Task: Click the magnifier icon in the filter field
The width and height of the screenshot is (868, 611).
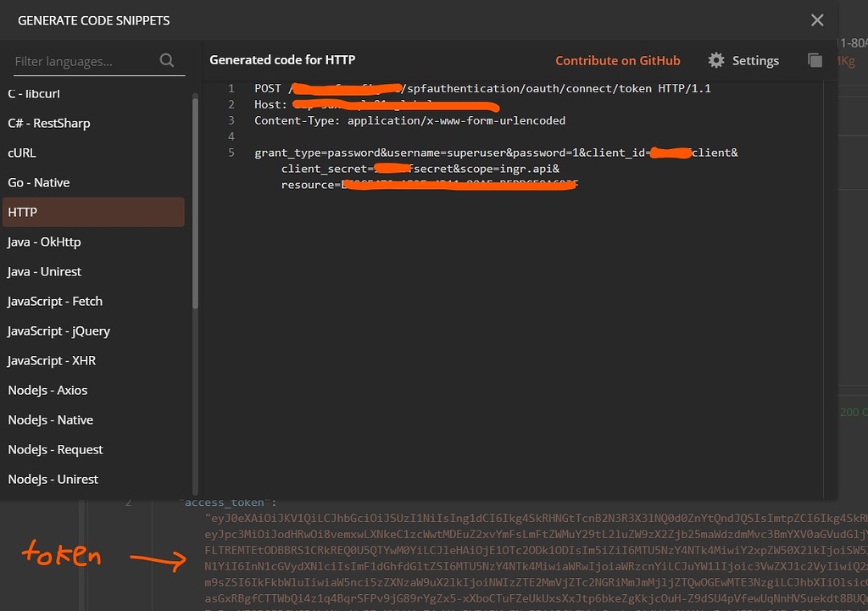Action: (x=166, y=60)
